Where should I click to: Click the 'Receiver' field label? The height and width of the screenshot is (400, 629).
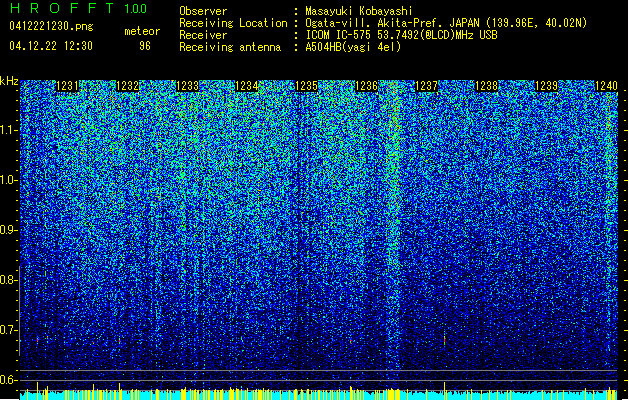[x=203, y=35]
